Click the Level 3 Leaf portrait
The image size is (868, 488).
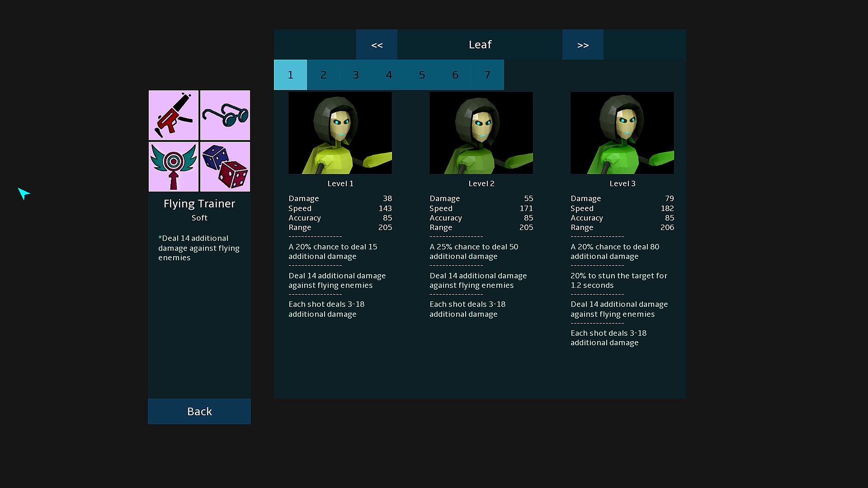pos(622,133)
